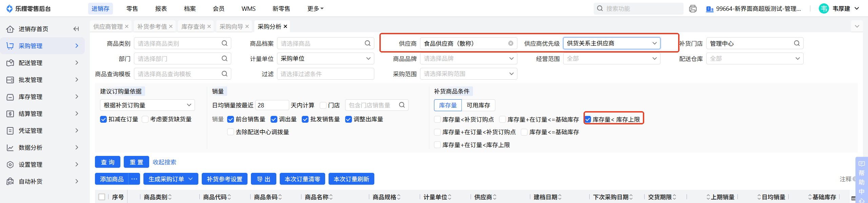This screenshot has height=203, width=868.
Task: Click the 批发管理 icon in sidebar
Action: (10, 80)
